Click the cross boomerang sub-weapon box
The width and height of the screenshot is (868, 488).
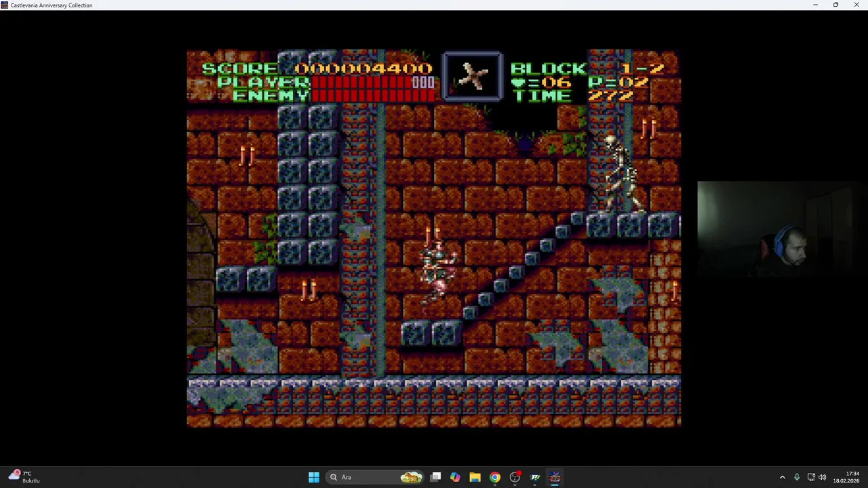point(473,77)
